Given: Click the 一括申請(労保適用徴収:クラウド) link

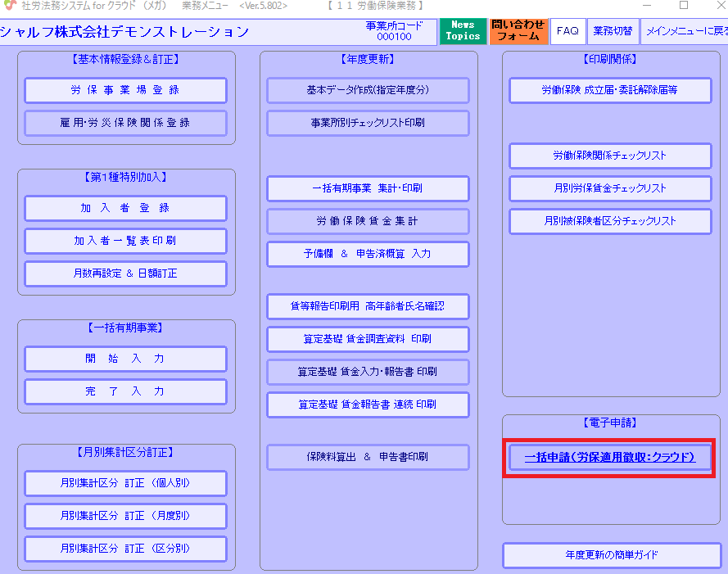Looking at the screenshot, I should 610,457.
